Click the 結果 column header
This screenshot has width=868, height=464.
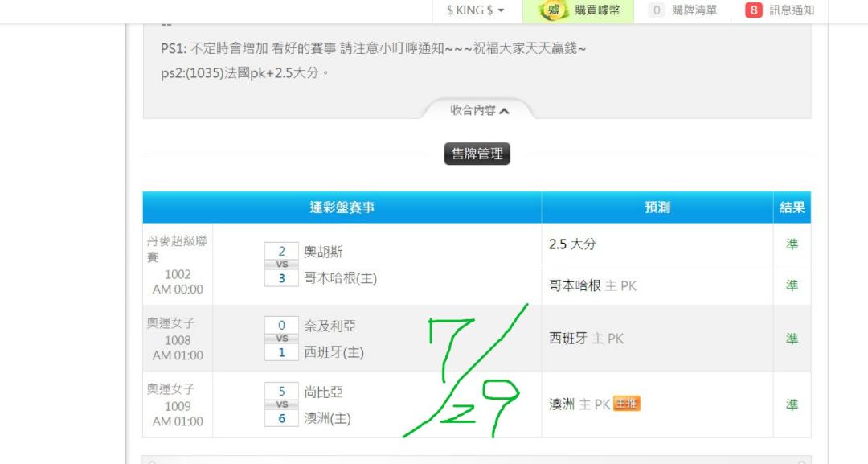click(792, 207)
